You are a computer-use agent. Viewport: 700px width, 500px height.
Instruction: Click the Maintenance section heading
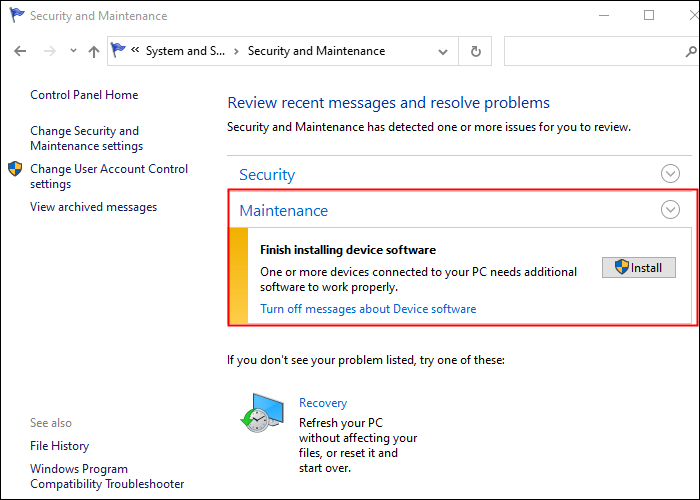283,210
